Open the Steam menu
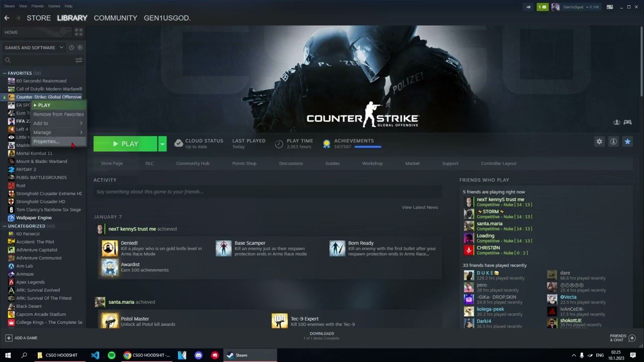The image size is (644, 362). click(9, 6)
